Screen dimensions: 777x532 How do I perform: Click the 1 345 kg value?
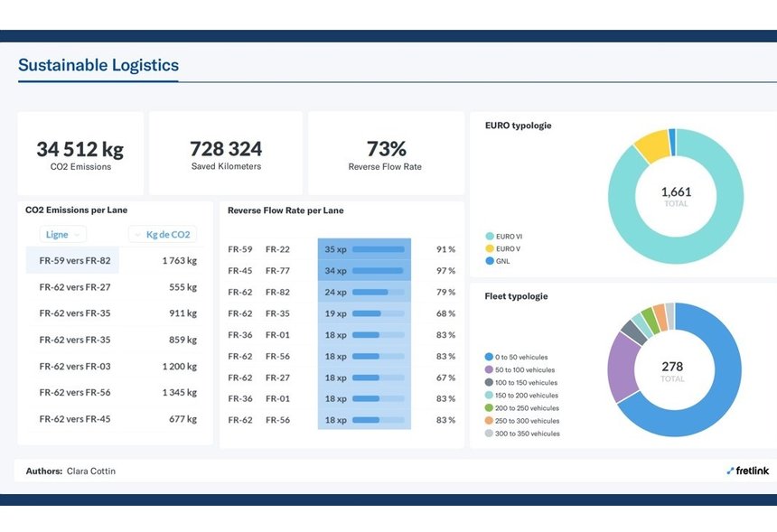[180, 392]
